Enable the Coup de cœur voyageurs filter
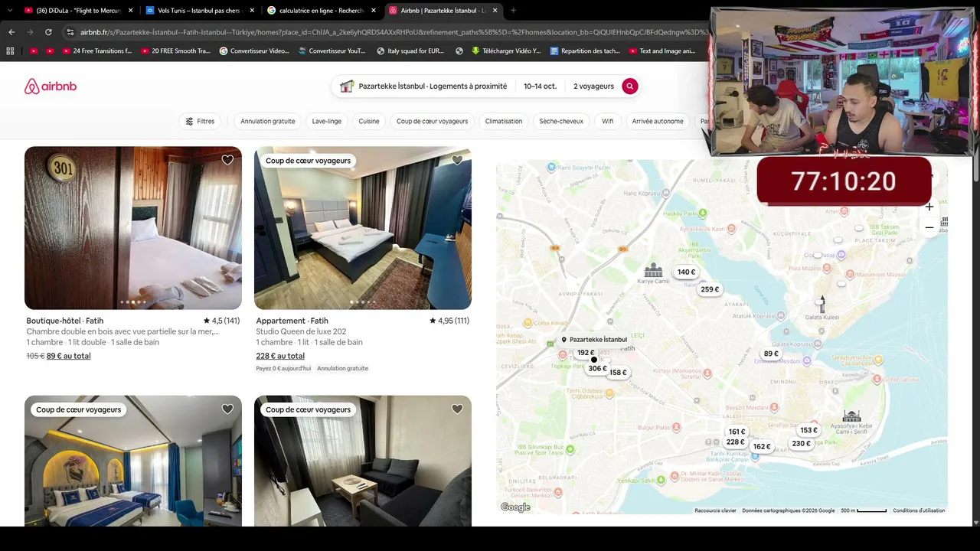This screenshot has width=980, height=551. click(x=432, y=121)
